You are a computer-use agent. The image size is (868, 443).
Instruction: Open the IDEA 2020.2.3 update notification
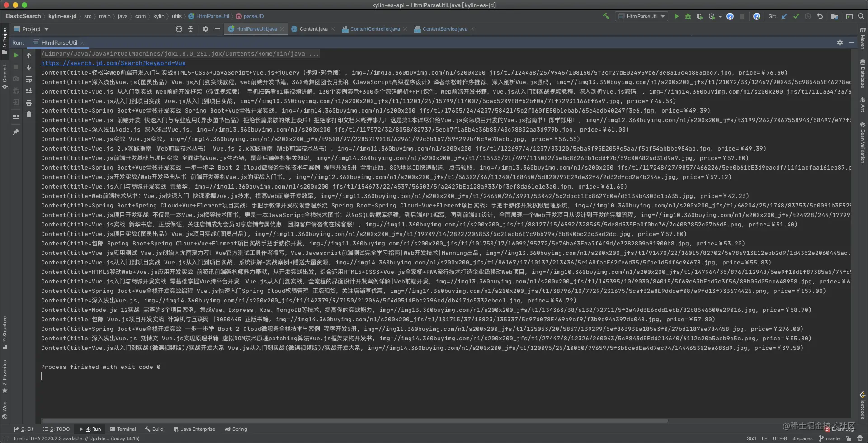coord(77,438)
